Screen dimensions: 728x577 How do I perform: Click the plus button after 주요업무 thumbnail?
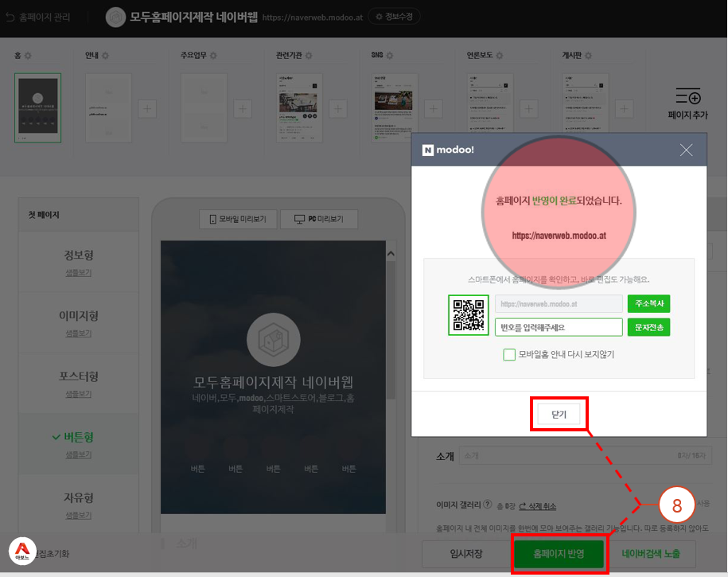click(243, 109)
